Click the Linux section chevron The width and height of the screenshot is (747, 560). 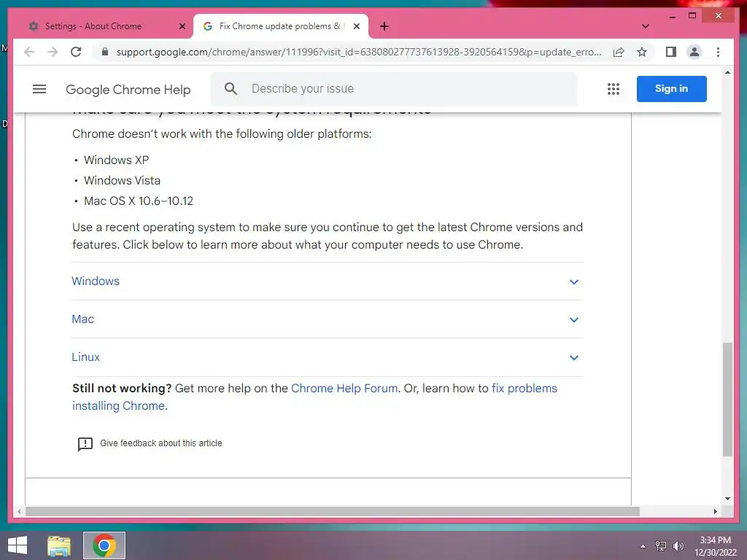(x=573, y=358)
